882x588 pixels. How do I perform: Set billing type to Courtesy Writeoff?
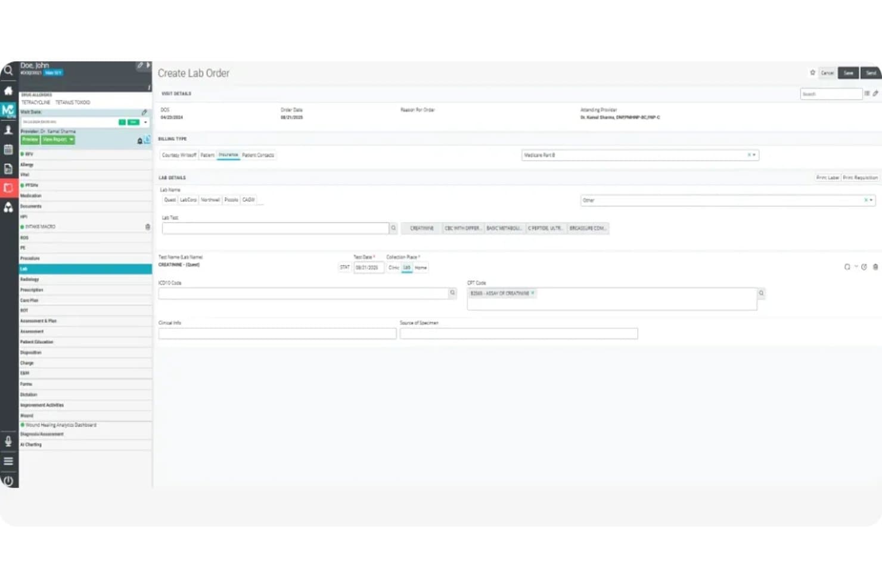coord(179,155)
